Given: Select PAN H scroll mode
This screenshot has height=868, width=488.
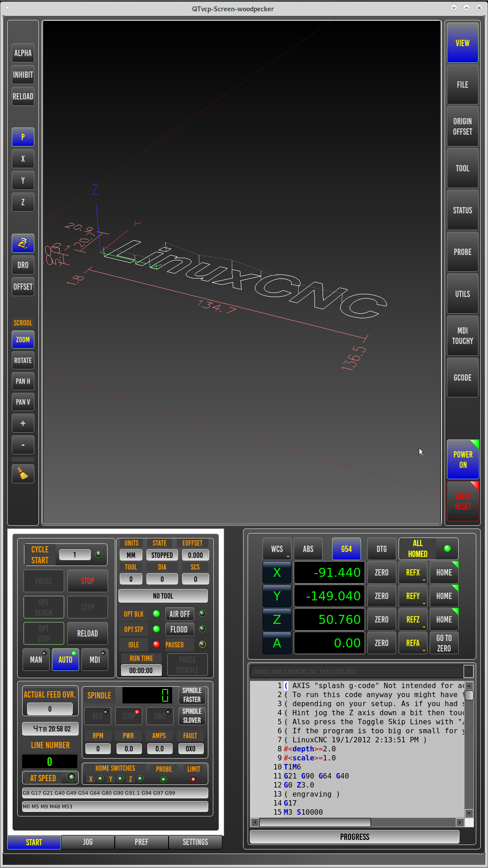Looking at the screenshot, I should 23,381.
